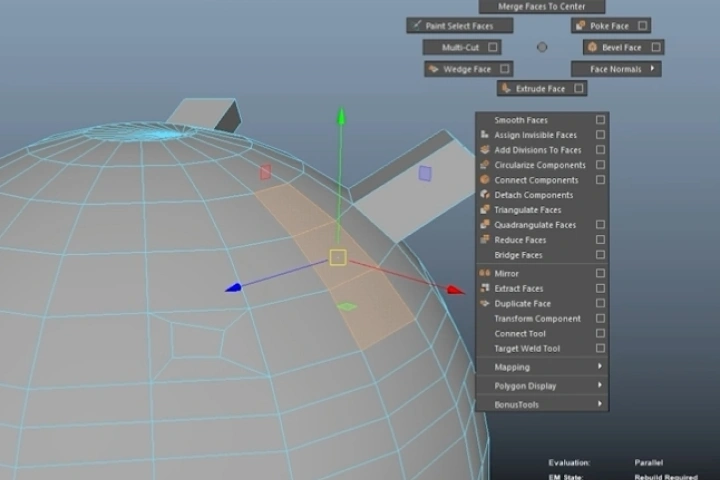Image resolution: width=720 pixels, height=480 pixels.
Task: Click the Quadrangulate Faces icon
Action: click(x=484, y=225)
